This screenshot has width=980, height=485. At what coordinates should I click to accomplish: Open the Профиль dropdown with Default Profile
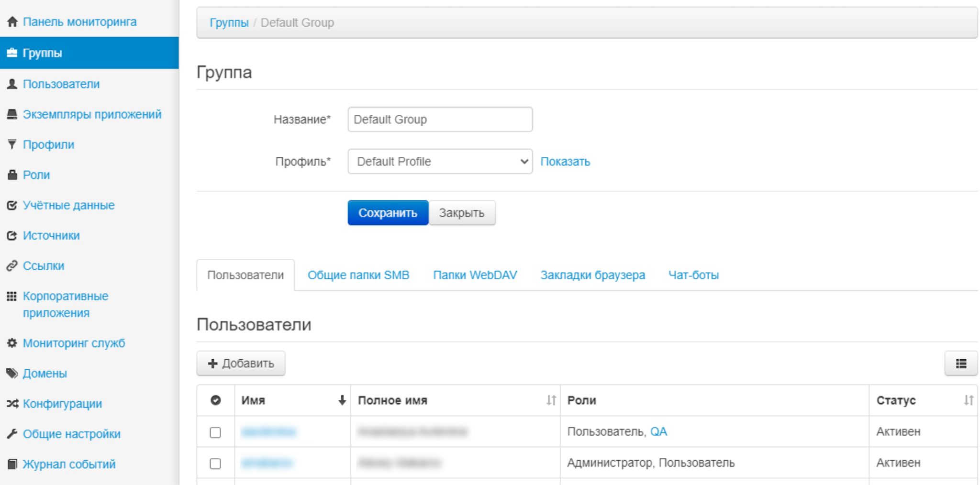[440, 162]
